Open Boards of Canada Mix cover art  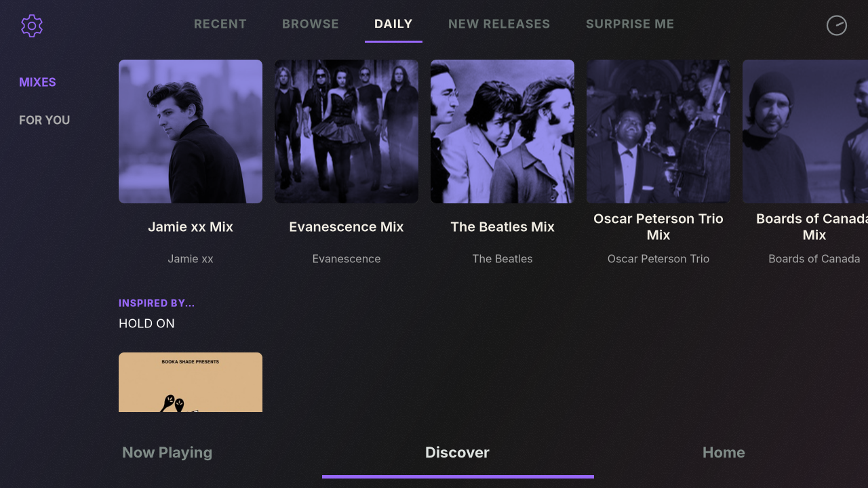point(805,131)
